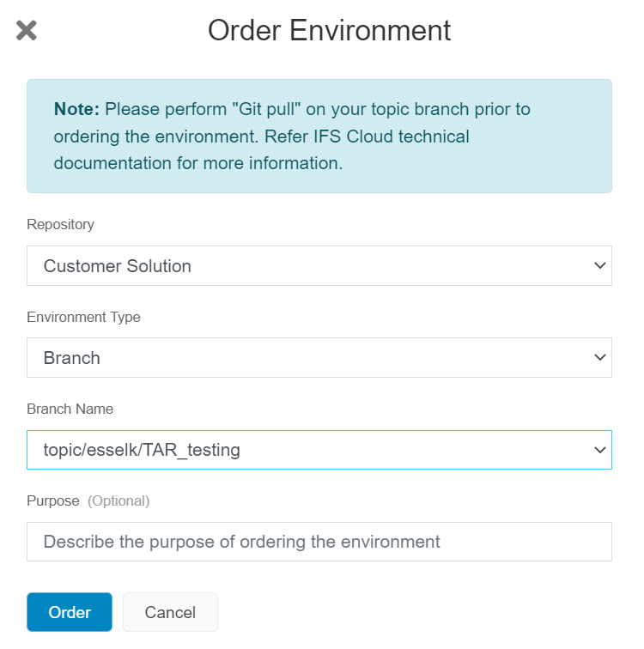Screen dimensions: 644x649
Task: Click the Git pull note banner
Action: tap(319, 136)
